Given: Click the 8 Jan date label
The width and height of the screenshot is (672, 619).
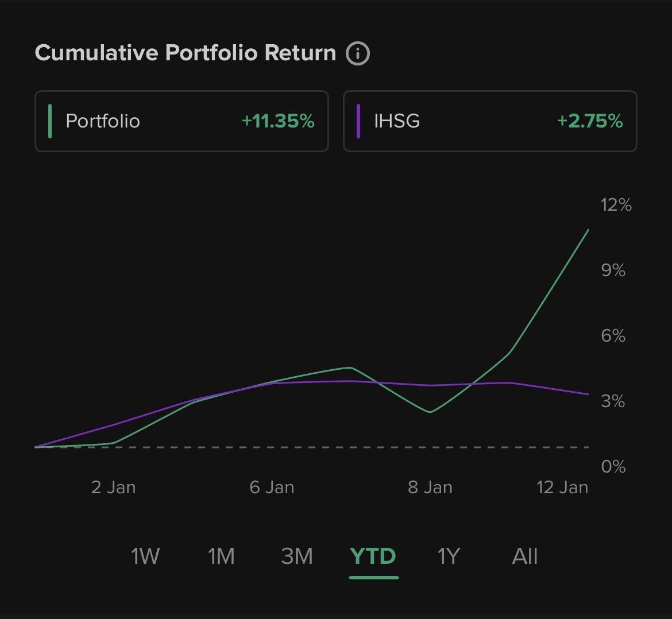Looking at the screenshot, I should click(x=430, y=488).
